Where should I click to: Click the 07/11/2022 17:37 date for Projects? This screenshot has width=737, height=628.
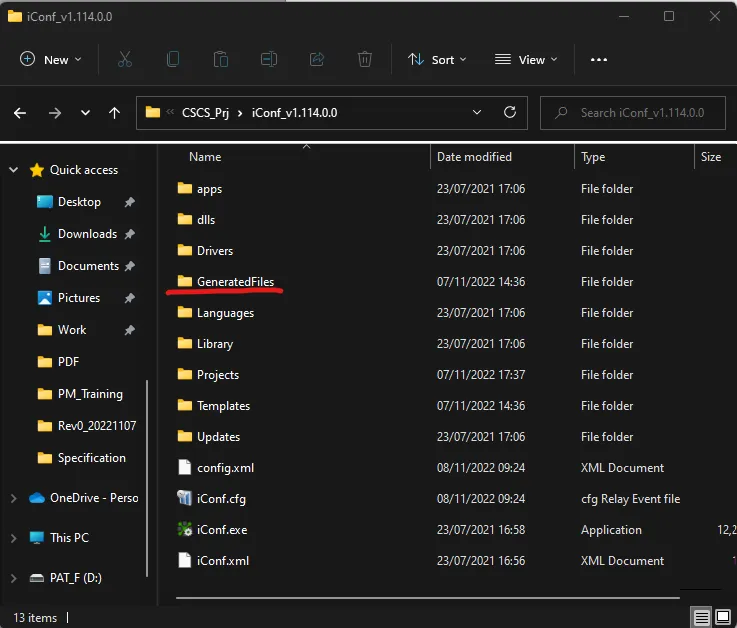(x=481, y=375)
